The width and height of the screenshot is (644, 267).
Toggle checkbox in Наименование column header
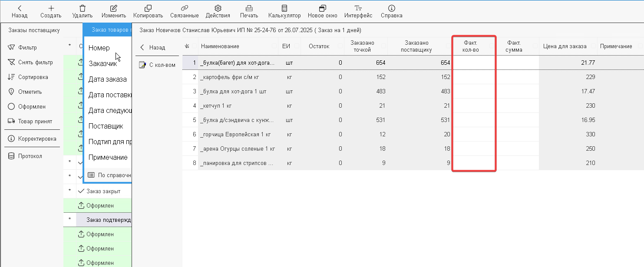point(274,46)
